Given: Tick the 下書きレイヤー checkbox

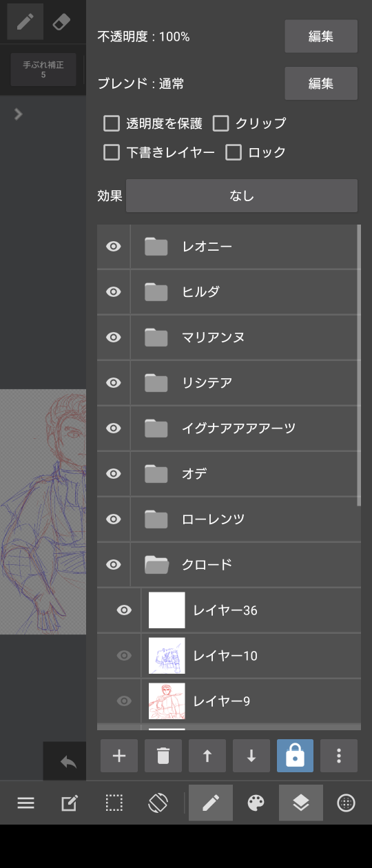Looking at the screenshot, I should (x=112, y=153).
